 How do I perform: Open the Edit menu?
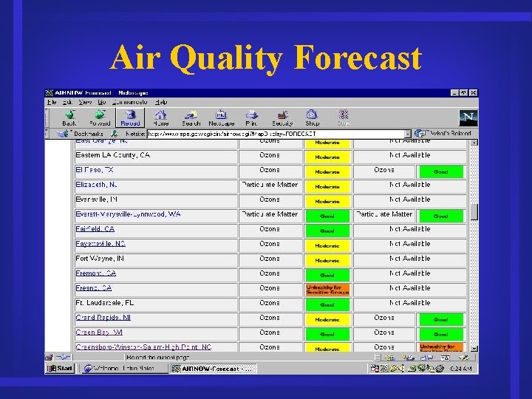67,102
